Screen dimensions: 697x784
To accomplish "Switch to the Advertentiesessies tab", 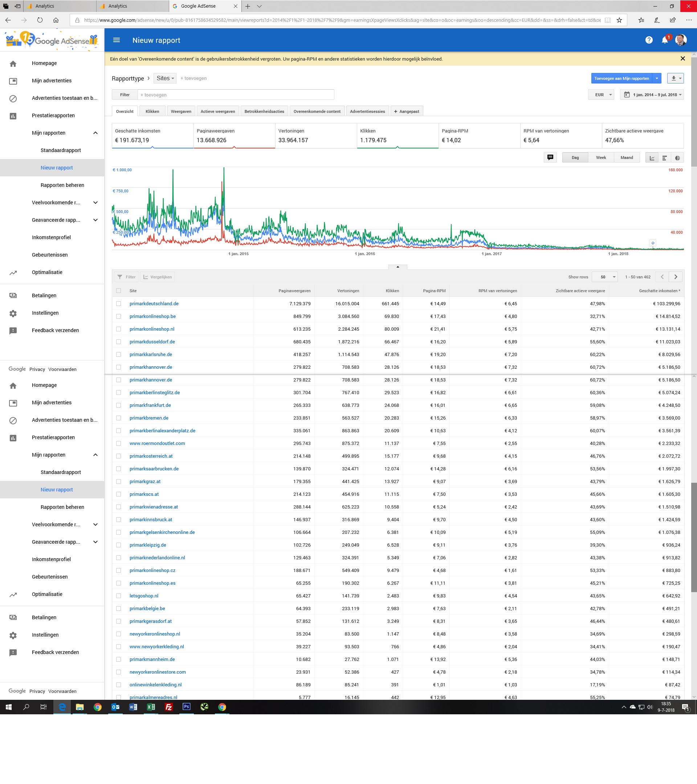I will pyautogui.click(x=367, y=111).
